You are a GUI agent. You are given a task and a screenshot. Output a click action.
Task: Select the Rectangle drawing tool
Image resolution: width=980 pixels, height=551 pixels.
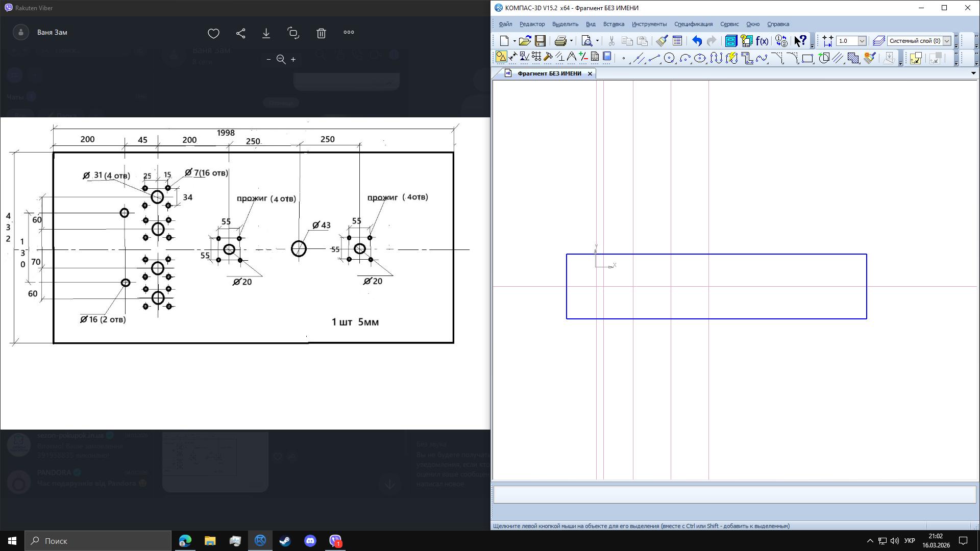(807, 58)
